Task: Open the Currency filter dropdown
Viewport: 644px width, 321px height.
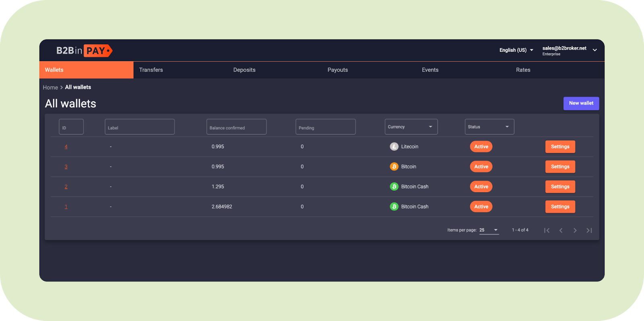Action: coord(411,127)
